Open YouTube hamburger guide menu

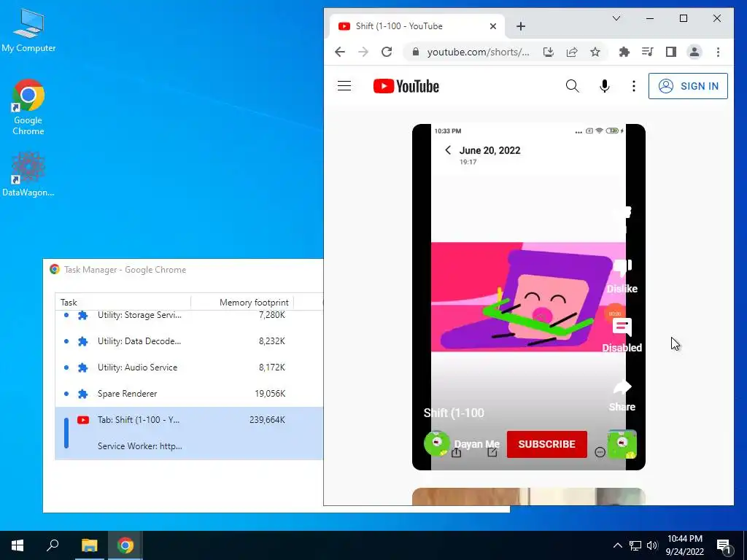344,86
